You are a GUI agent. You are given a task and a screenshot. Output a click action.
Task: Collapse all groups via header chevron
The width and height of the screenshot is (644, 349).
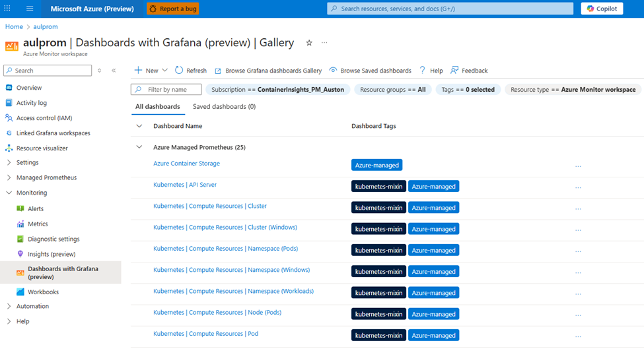139,126
